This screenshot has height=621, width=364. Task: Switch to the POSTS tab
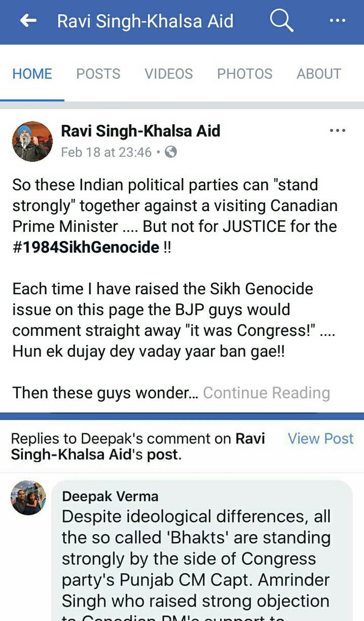[x=98, y=74]
